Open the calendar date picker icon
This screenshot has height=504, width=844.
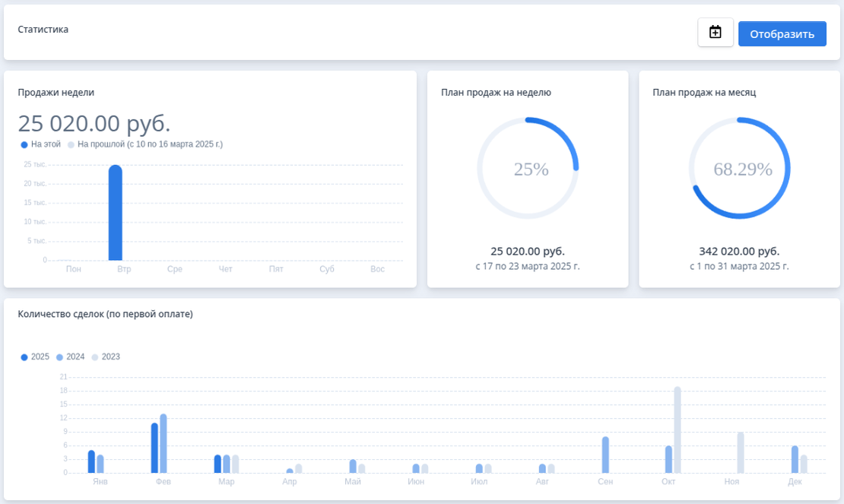coord(715,33)
